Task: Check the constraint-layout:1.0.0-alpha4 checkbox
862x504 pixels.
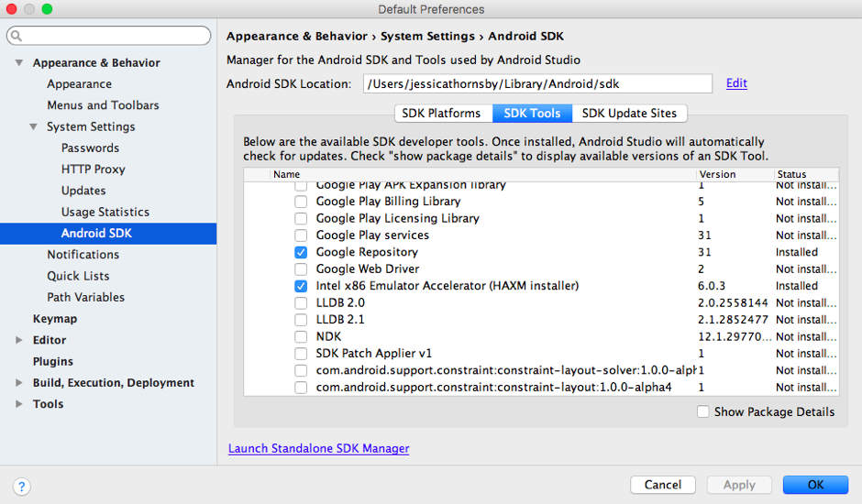Action: click(301, 388)
